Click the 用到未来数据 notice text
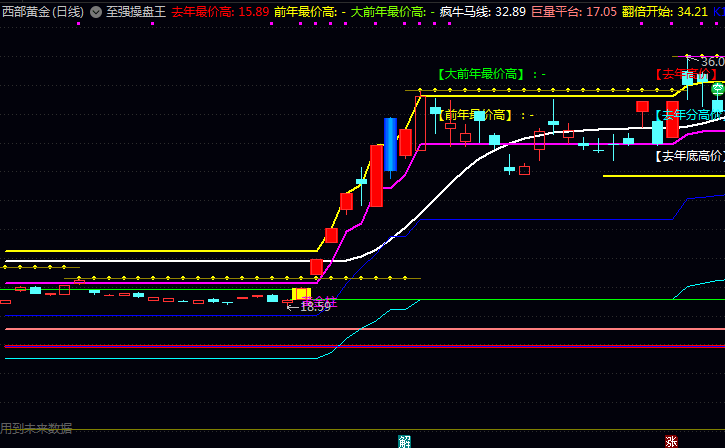Viewport: 725px width, 448px height. (36, 428)
